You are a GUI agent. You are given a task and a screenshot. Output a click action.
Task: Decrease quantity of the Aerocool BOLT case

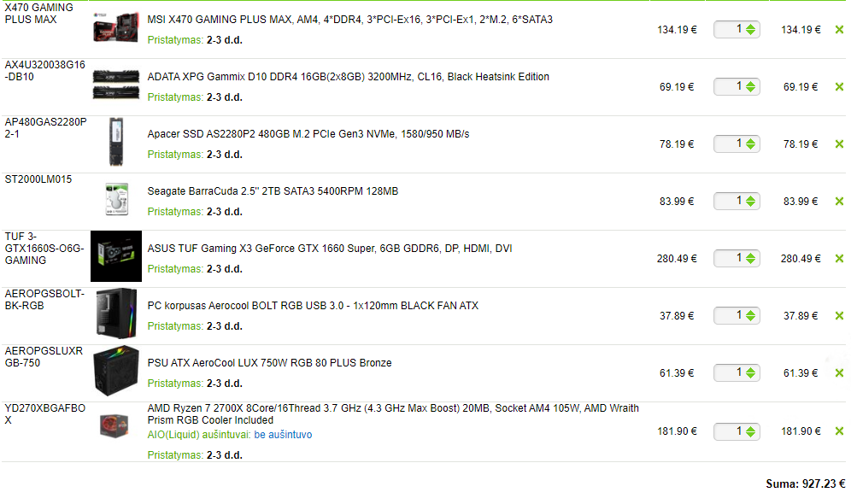[750, 319]
